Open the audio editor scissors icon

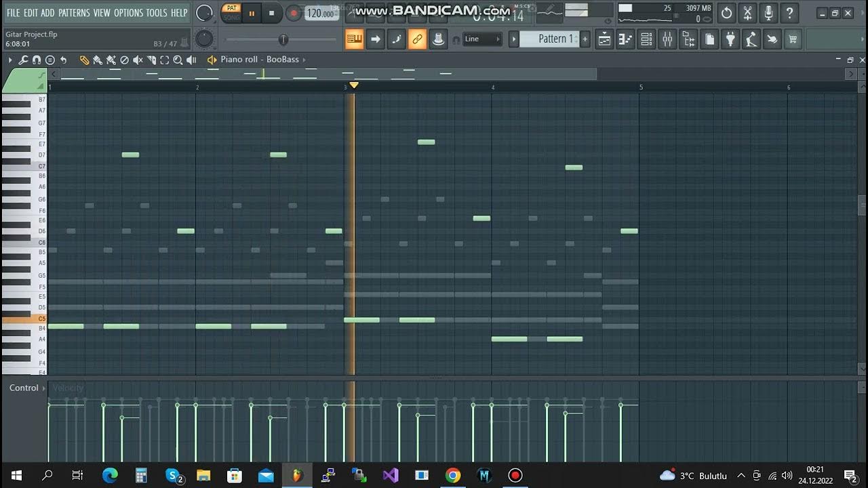coord(747,13)
